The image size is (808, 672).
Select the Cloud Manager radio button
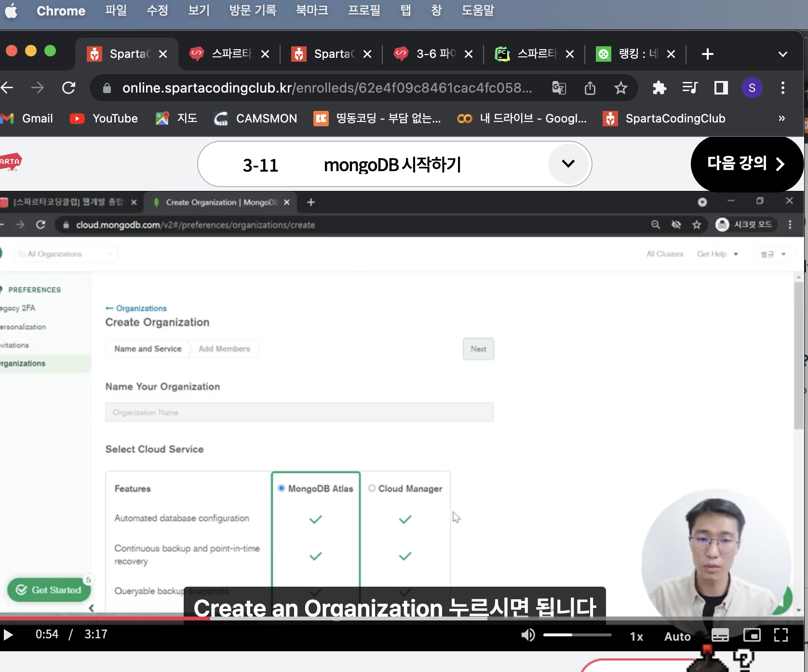tap(372, 488)
